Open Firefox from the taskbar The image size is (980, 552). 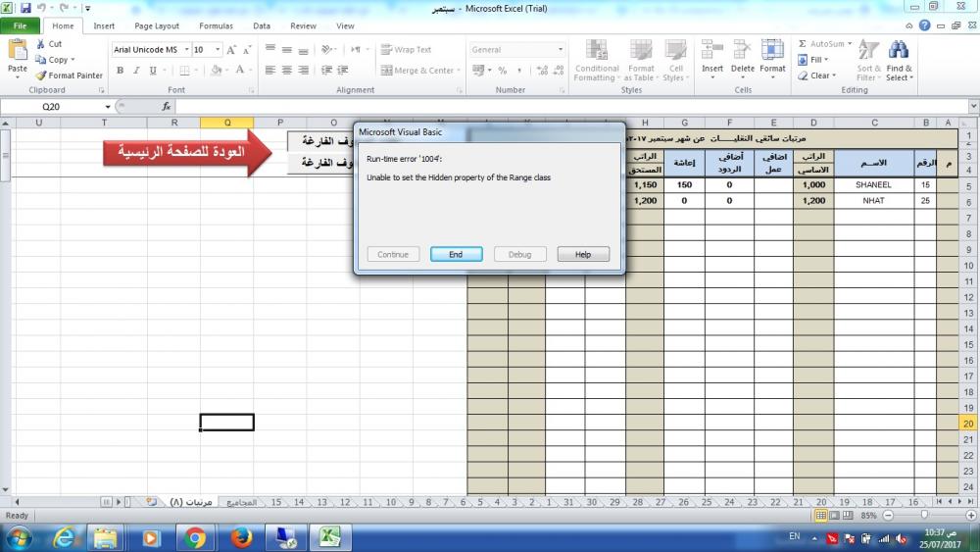(241, 537)
